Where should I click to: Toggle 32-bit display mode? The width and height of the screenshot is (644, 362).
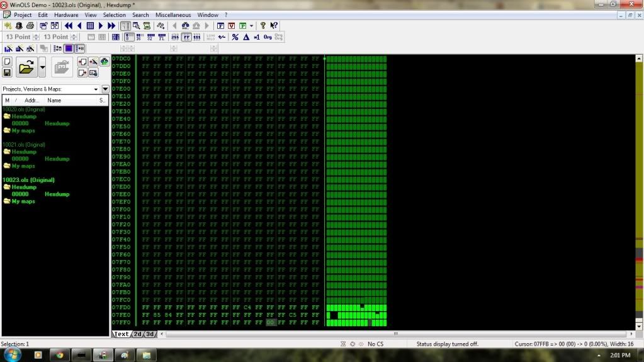pos(150,37)
